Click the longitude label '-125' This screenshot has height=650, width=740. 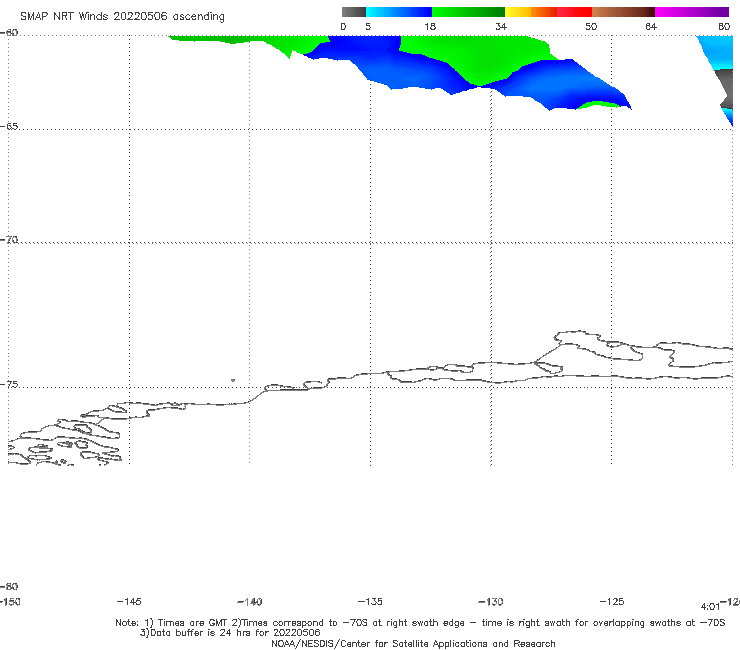tap(612, 601)
